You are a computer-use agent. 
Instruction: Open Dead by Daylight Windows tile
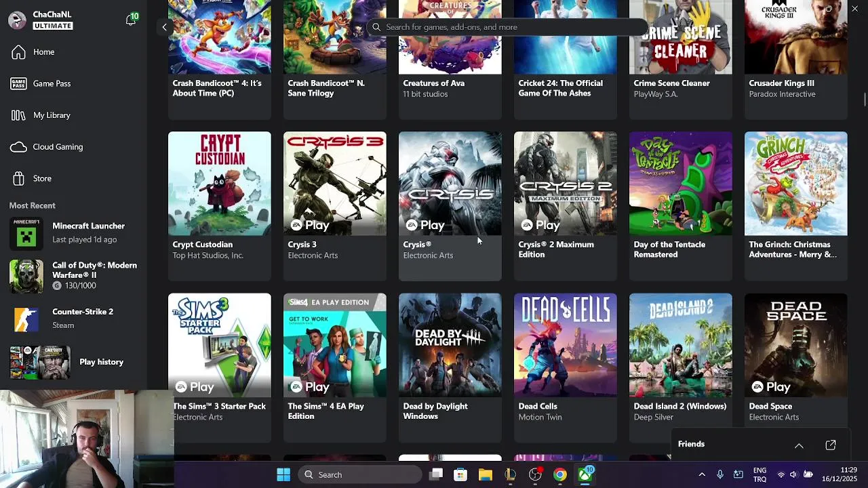pos(450,367)
